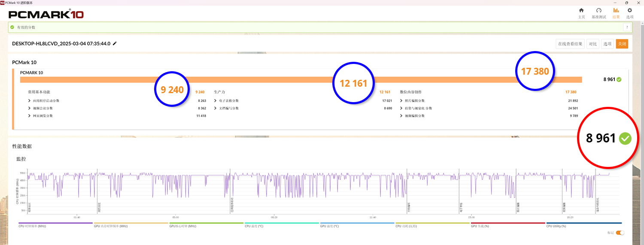644x245 pixels.
Task: Click the pencil icon to rename result
Action: (x=115, y=44)
